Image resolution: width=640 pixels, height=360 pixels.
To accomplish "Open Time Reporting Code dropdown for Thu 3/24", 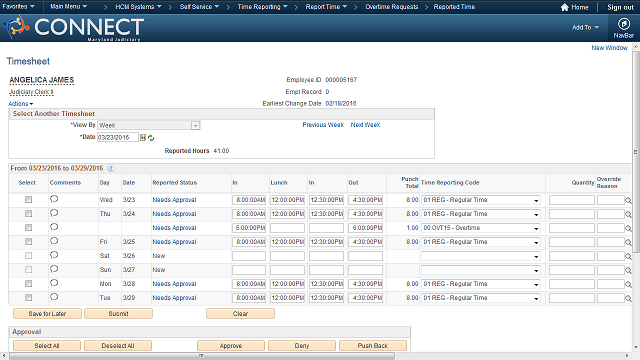I will 481,214.
